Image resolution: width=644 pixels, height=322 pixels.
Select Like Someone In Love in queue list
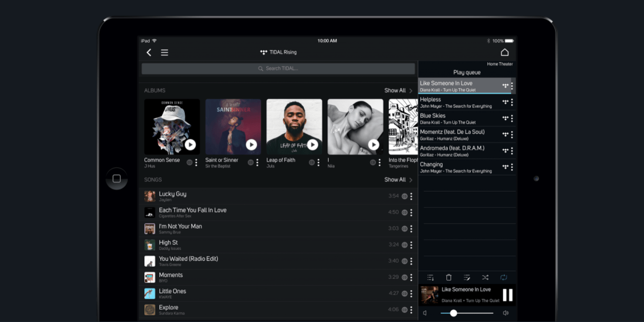pos(467,86)
